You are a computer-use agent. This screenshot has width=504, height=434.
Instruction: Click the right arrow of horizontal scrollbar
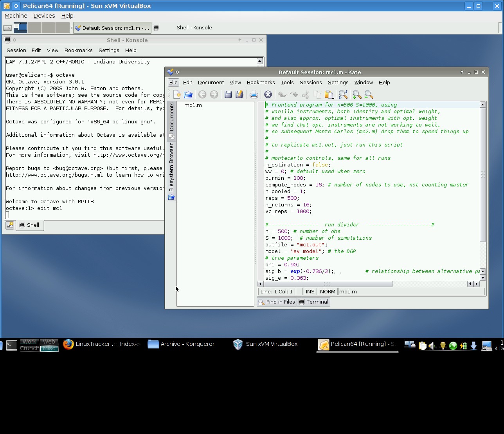(x=477, y=284)
